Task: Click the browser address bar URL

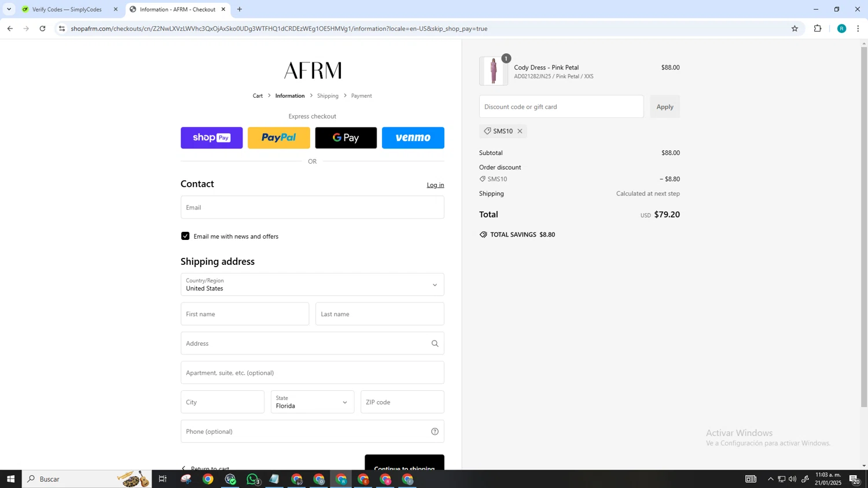Action: [279, 28]
